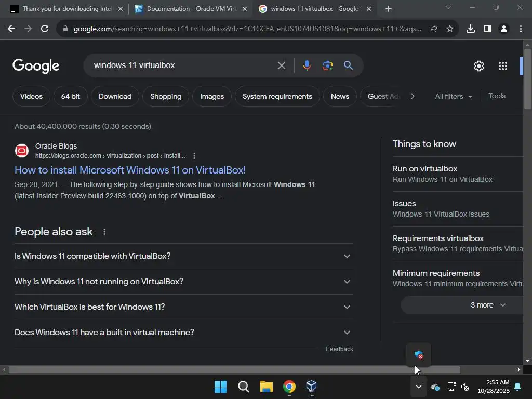Viewport: 532px width, 399px height.
Task: Toggle the Chrome side panel
Action: tap(487, 29)
